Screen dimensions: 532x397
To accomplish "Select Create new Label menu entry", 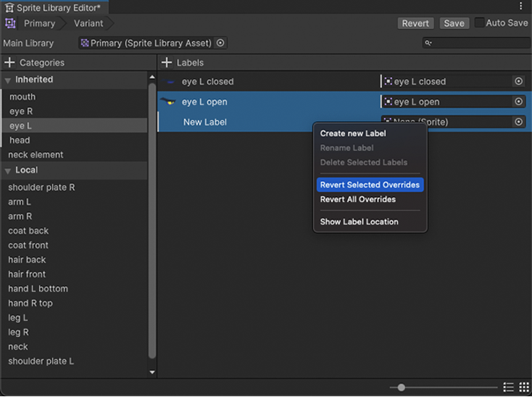I will (353, 133).
